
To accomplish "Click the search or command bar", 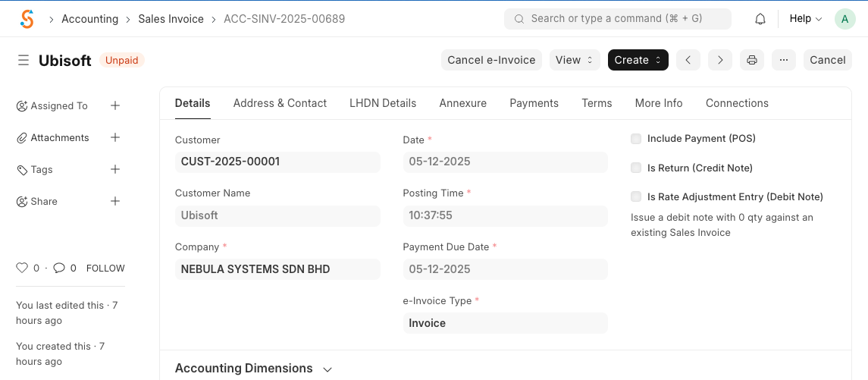I will click(617, 19).
